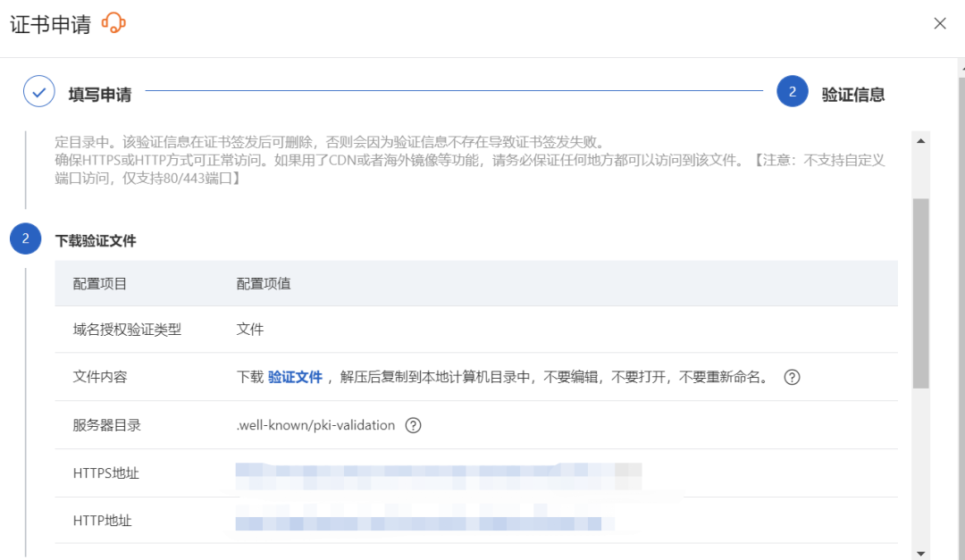Click the vertical scrollbar thumb
965x560 pixels.
click(x=920, y=293)
